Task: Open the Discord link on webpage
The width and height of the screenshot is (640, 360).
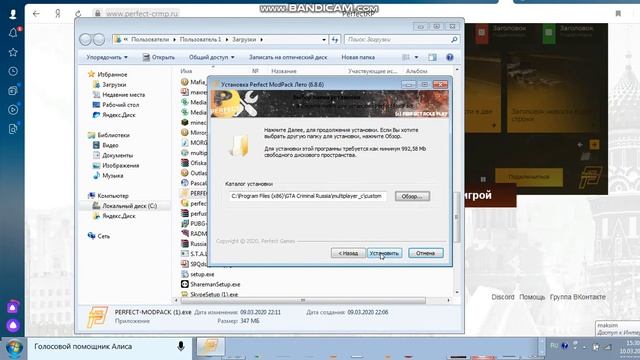Action: (503, 297)
